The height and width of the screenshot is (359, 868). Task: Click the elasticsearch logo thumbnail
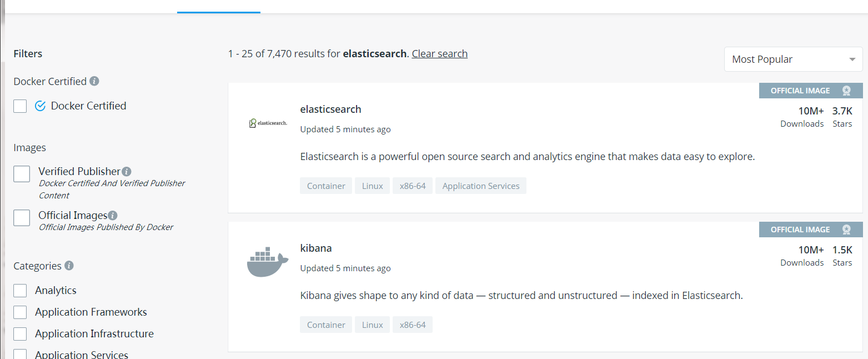click(268, 123)
